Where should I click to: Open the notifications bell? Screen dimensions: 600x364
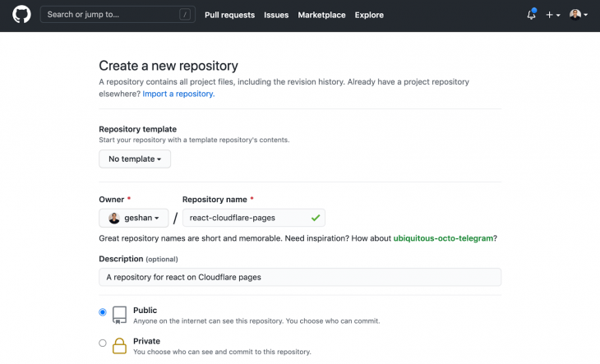coord(531,15)
